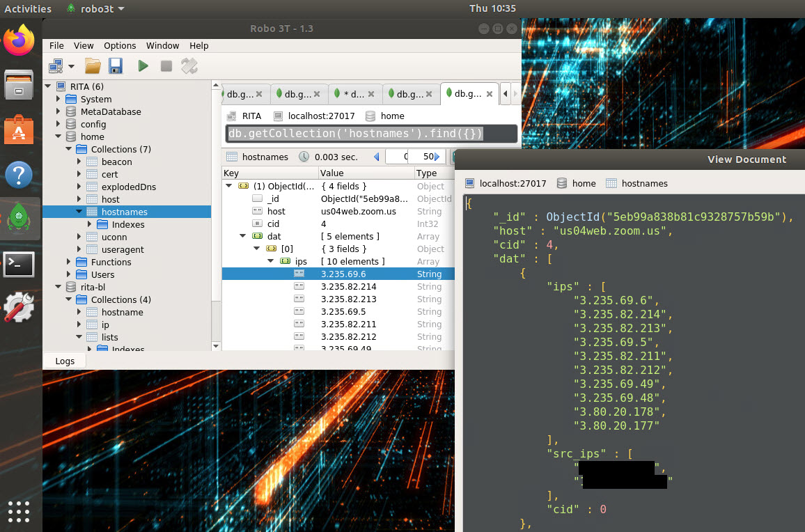Close the modified '* d...' tab

click(371, 94)
